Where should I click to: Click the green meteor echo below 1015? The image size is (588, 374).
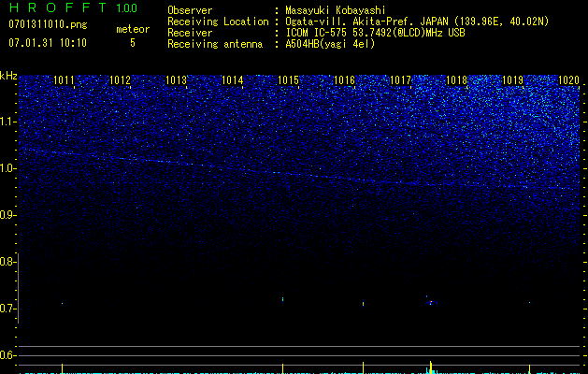282,299
